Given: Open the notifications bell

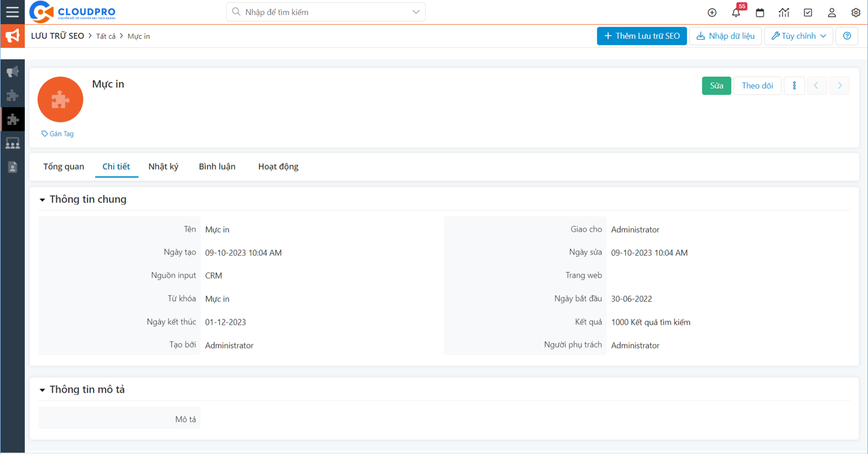Looking at the screenshot, I should (736, 13).
